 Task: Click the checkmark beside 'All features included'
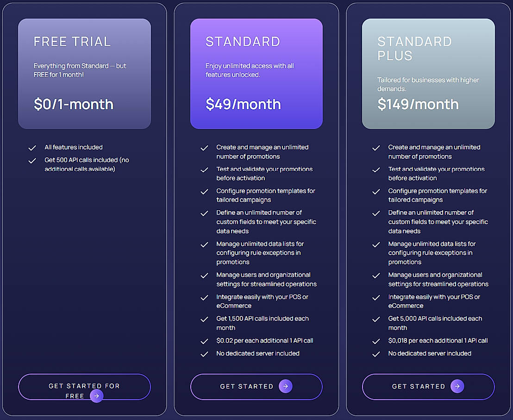[x=32, y=148]
